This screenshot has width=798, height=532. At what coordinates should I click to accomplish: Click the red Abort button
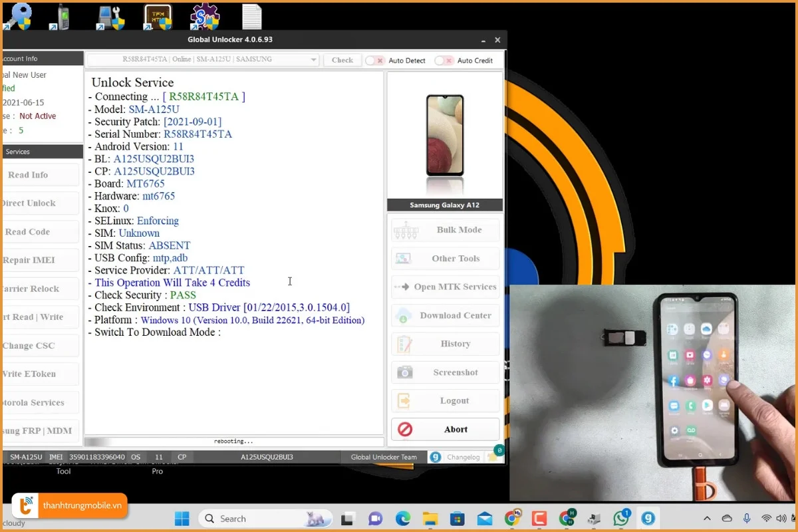click(445, 430)
